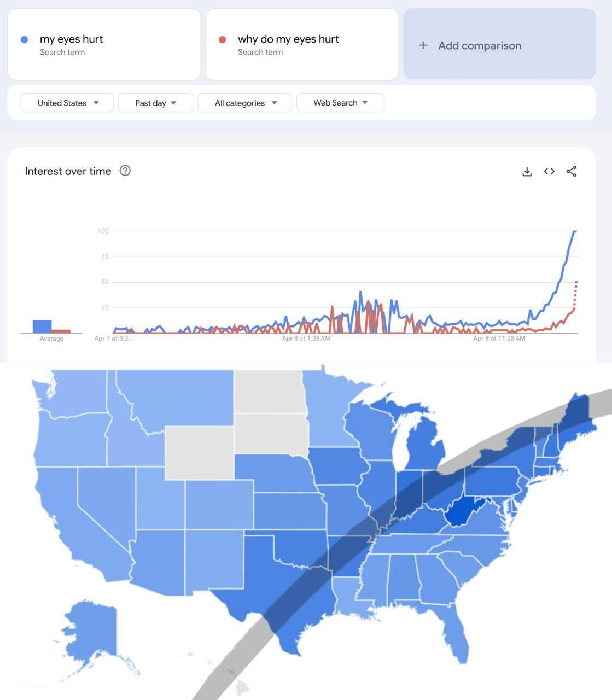
Task: Click the red dot beside why do my eyes hurt
Action: pyautogui.click(x=222, y=39)
